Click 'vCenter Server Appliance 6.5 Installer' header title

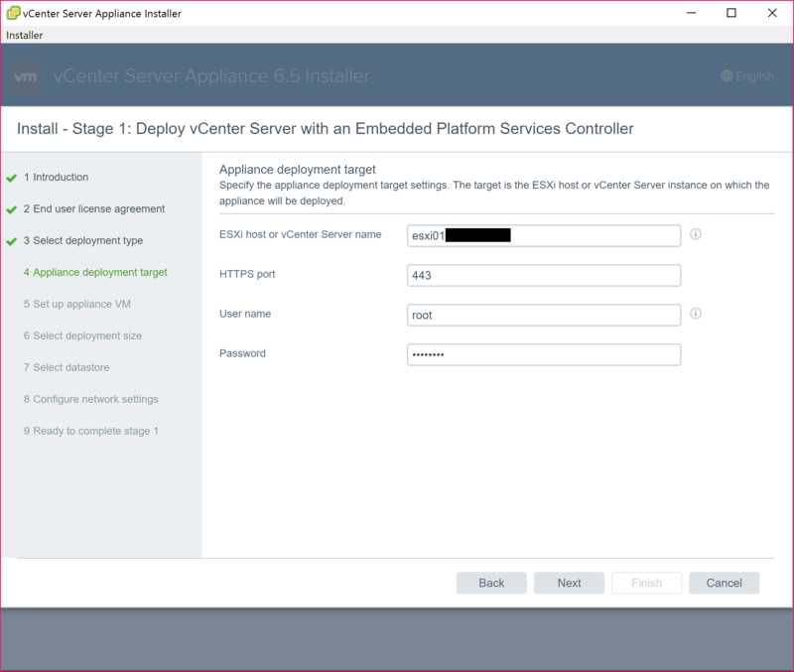[x=211, y=76]
